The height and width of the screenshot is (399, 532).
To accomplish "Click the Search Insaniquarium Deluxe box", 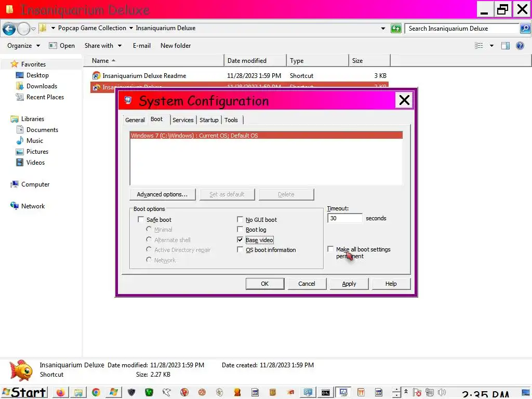I will coord(462,29).
